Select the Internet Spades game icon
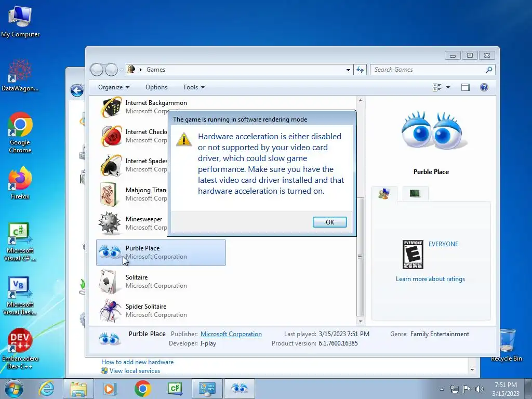 (111, 165)
